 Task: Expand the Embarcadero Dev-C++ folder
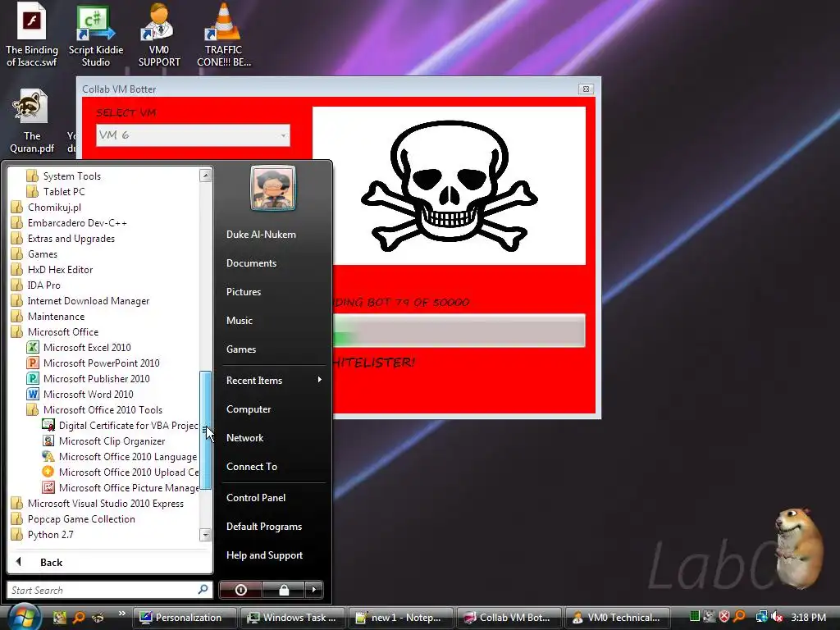click(69, 223)
